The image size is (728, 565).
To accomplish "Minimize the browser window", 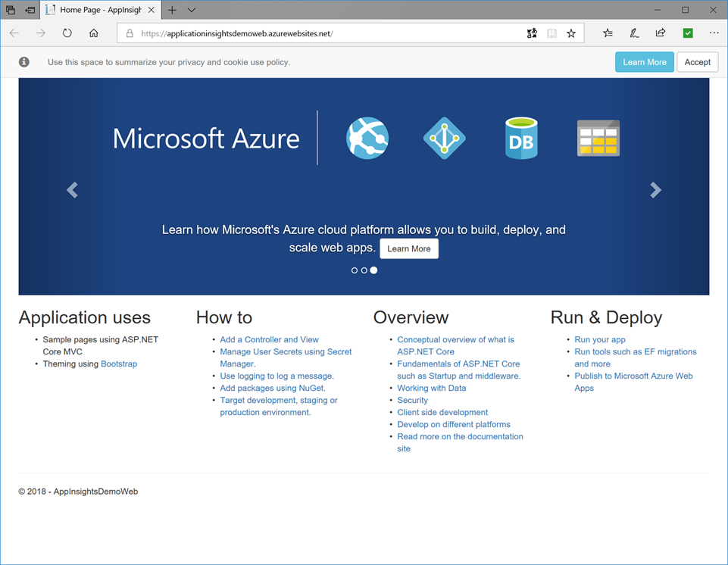I will [658, 10].
